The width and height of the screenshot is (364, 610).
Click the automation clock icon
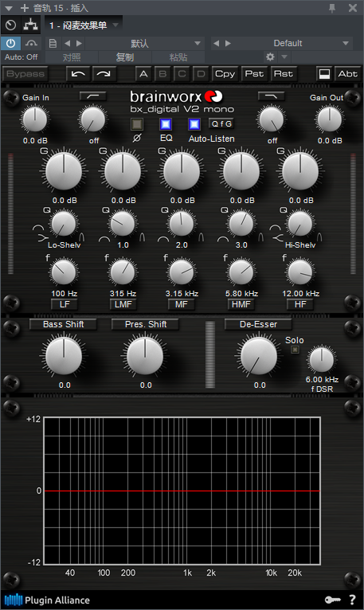tap(11, 25)
